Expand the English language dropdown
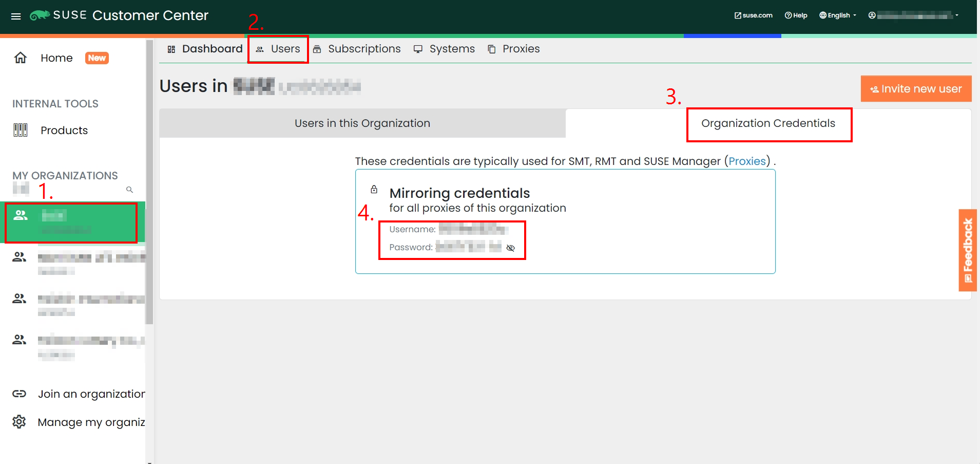 click(838, 15)
